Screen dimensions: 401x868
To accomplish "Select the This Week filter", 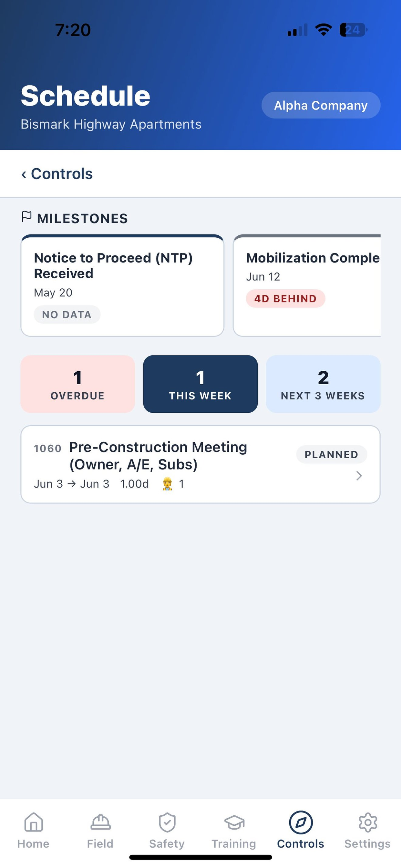I will pyautogui.click(x=200, y=384).
